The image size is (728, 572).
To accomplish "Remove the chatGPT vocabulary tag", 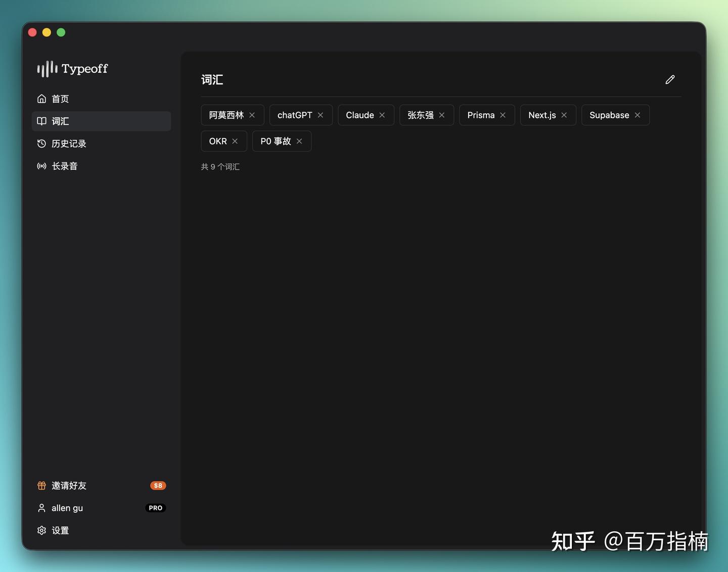I will (321, 115).
